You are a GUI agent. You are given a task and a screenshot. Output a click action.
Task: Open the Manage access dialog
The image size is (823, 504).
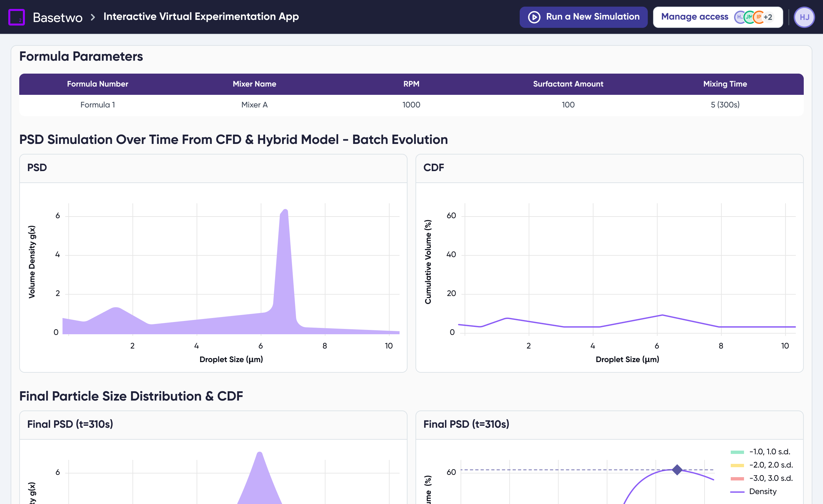coord(718,17)
